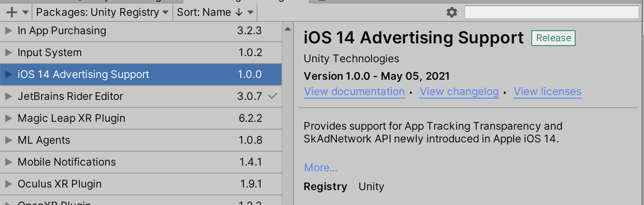This screenshot has height=205, width=644.
Task: Select iOS 14 Advertising Support row
Action: tap(140, 74)
